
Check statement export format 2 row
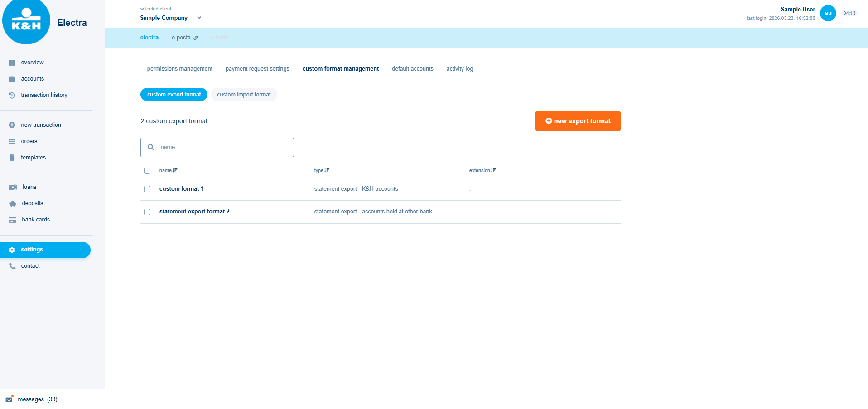tap(147, 212)
